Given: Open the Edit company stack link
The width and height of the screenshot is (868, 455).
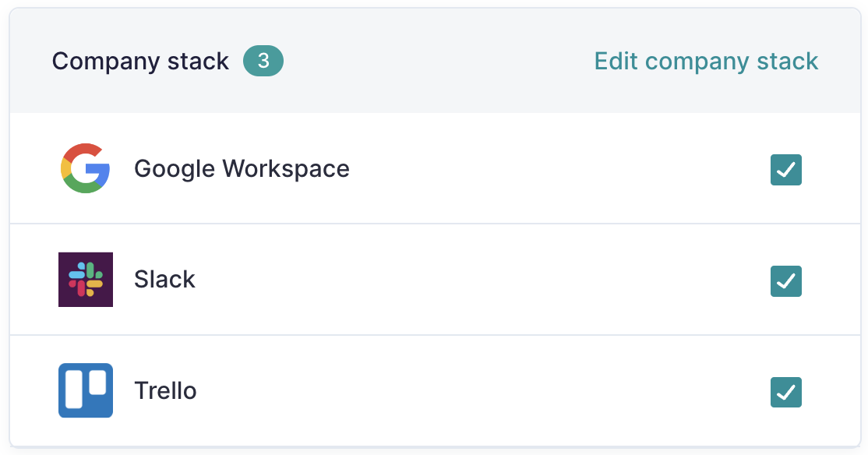Looking at the screenshot, I should point(706,62).
